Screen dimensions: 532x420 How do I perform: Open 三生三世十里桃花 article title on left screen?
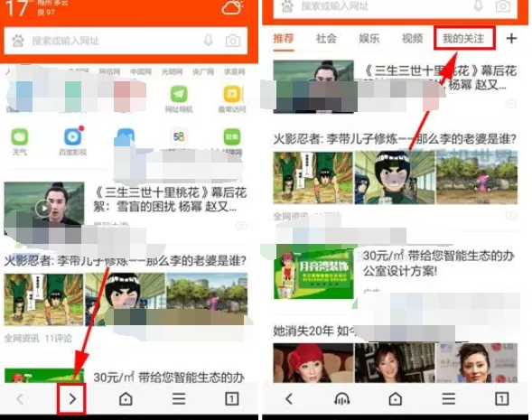point(170,199)
